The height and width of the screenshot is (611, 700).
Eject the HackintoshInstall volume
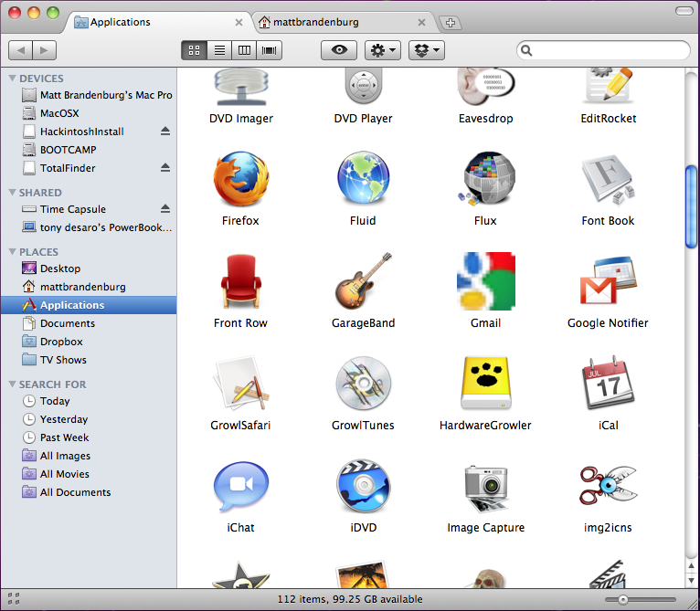point(165,132)
